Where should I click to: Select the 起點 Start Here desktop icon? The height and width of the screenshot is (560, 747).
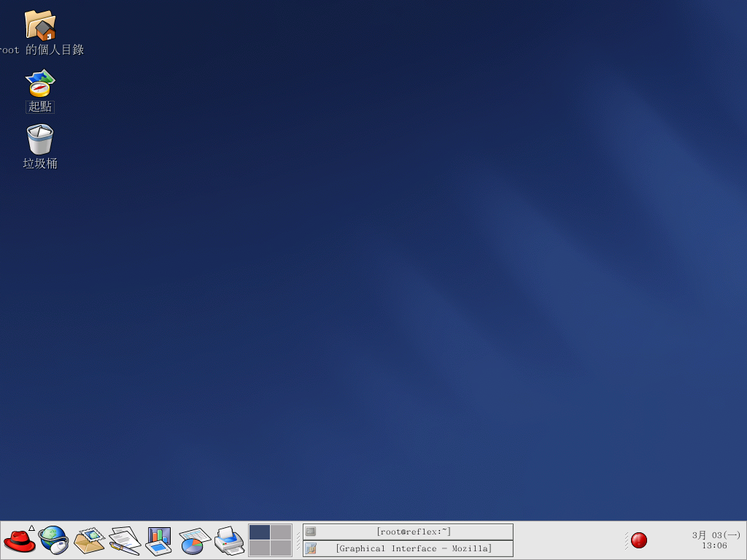pyautogui.click(x=40, y=84)
